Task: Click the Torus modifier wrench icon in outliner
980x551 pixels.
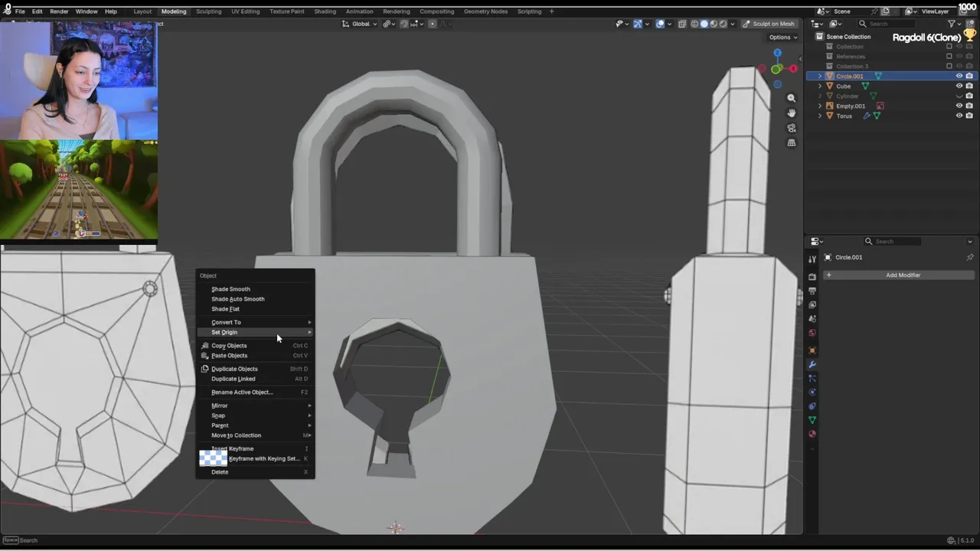Action: click(x=867, y=116)
